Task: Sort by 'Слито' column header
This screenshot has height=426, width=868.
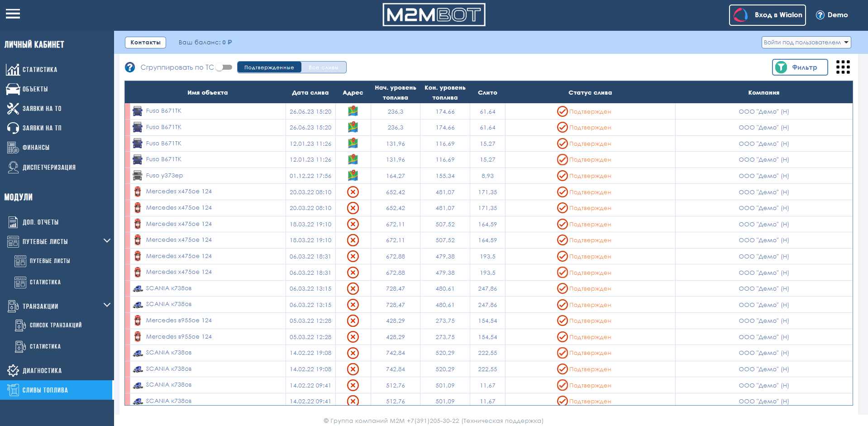Action: pyautogui.click(x=487, y=92)
